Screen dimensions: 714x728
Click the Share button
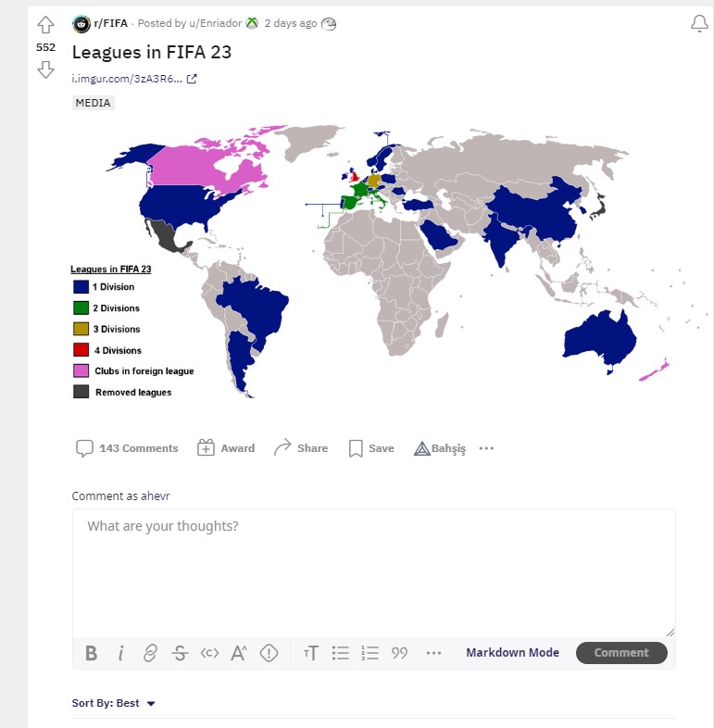pyautogui.click(x=301, y=448)
